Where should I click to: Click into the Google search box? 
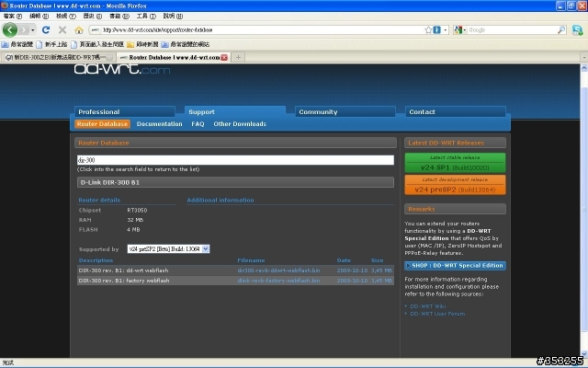pyautogui.click(x=512, y=30)
